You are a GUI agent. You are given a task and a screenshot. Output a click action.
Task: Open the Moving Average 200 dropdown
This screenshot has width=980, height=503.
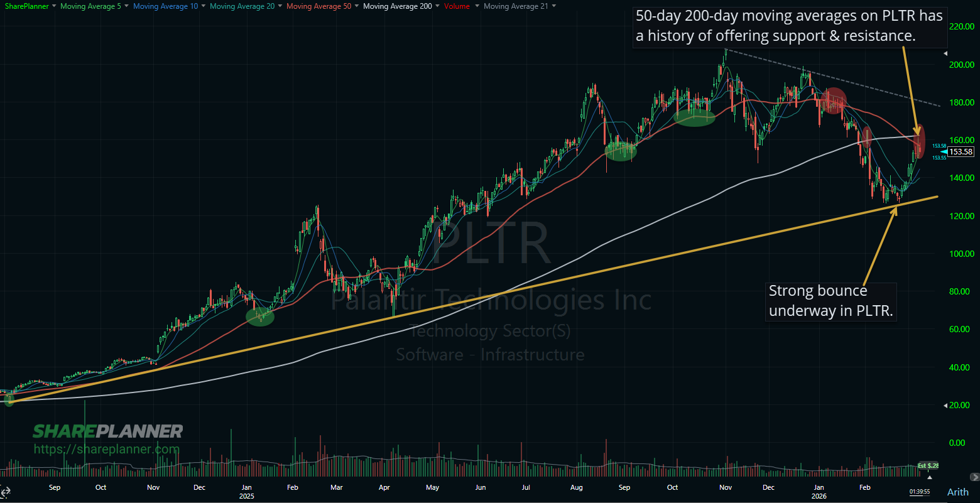(x=438, y=6)
